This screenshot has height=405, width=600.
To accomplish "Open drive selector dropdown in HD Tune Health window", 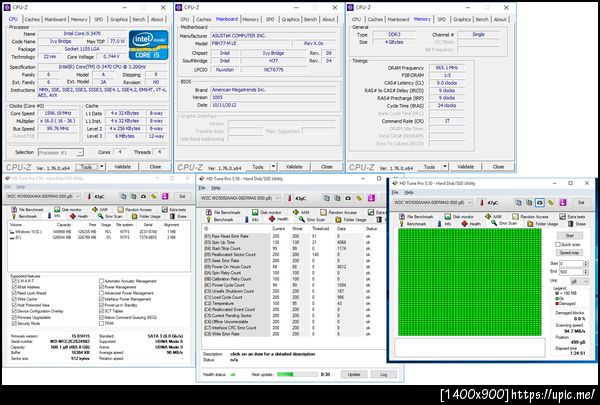I will (240, 198).
